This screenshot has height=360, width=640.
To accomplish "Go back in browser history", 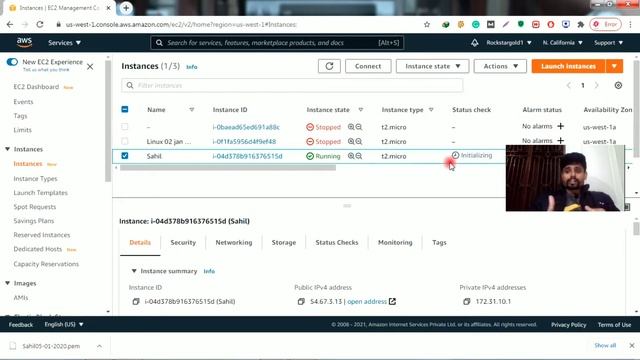I will tap(10, 24).
